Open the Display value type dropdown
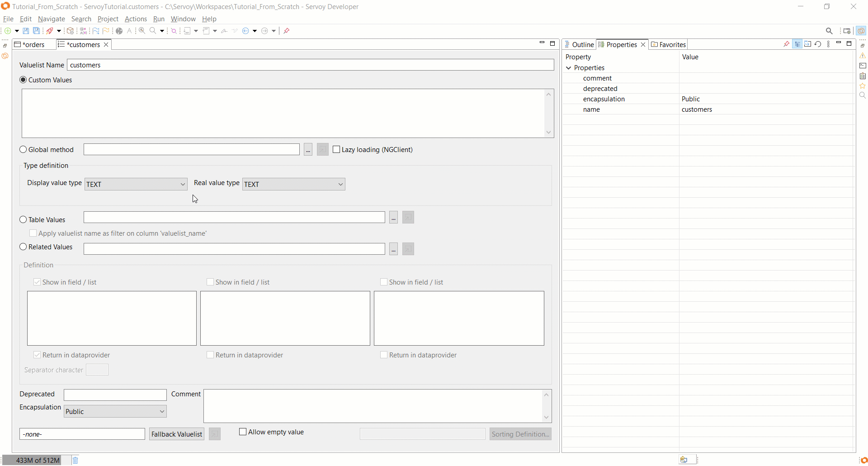Image resolution: width=868 pixels, height=466 pixels. 136,184
